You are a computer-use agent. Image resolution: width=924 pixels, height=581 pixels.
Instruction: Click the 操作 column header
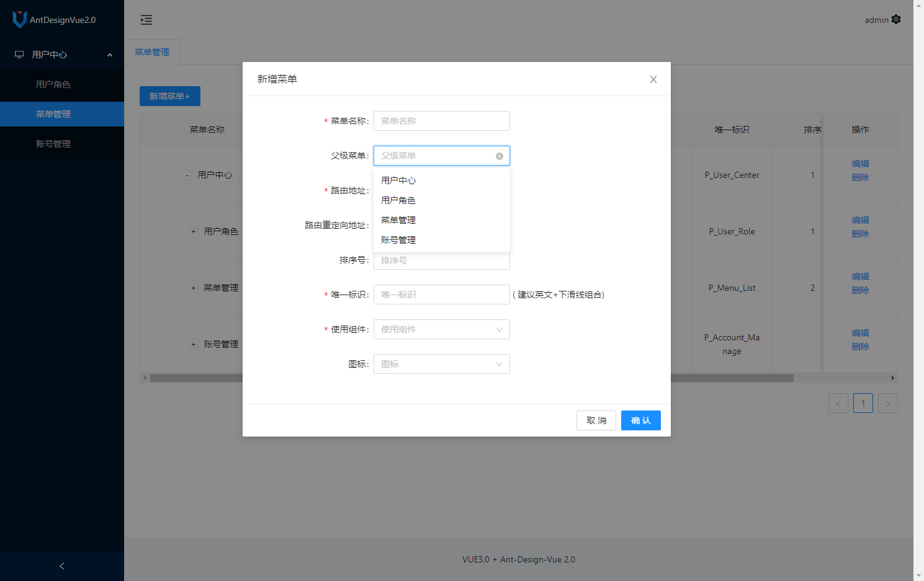860,130
